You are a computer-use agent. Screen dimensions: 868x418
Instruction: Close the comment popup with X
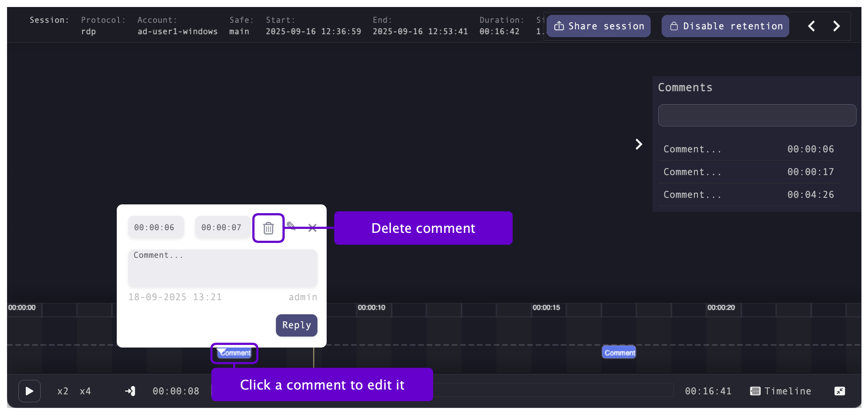[312, 228]
